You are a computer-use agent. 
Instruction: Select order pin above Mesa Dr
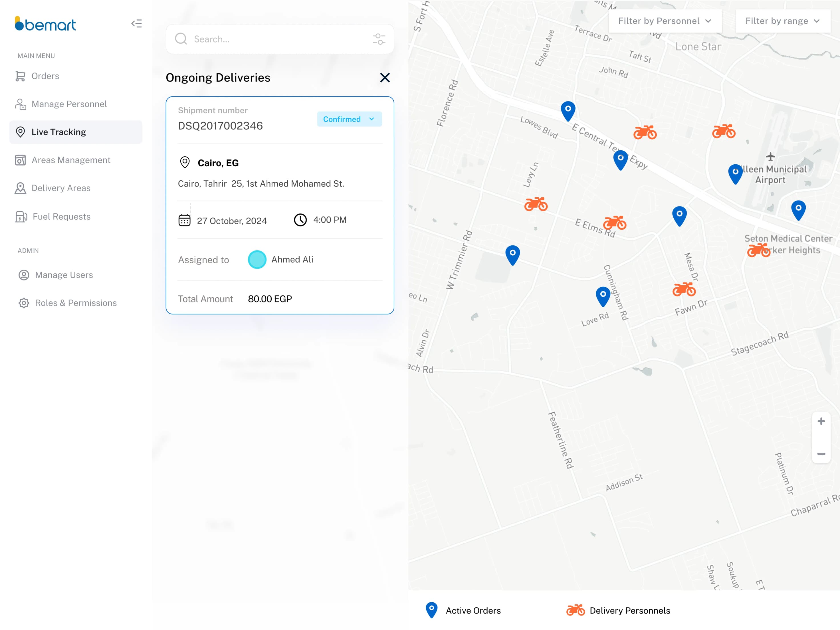click(x=679, y=216)
